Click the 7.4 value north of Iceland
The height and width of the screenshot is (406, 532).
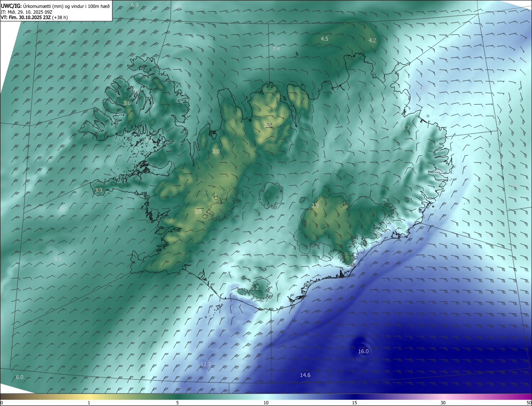276,49
